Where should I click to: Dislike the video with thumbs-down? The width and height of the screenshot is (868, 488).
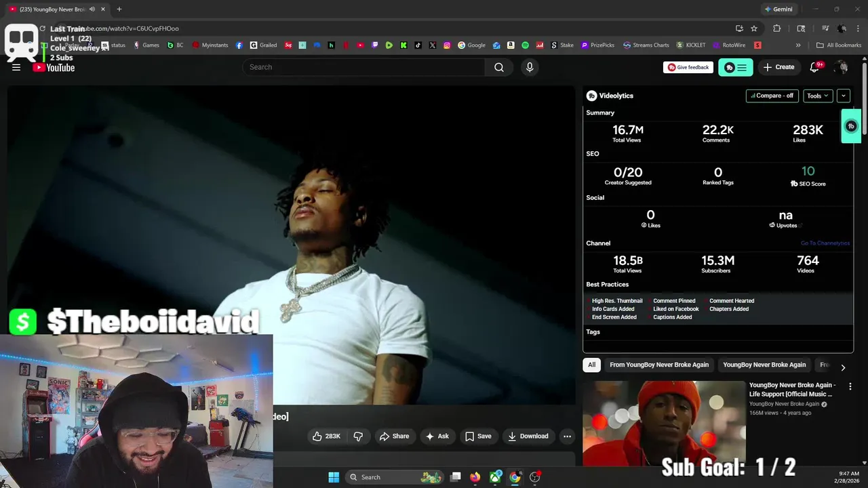358,436
